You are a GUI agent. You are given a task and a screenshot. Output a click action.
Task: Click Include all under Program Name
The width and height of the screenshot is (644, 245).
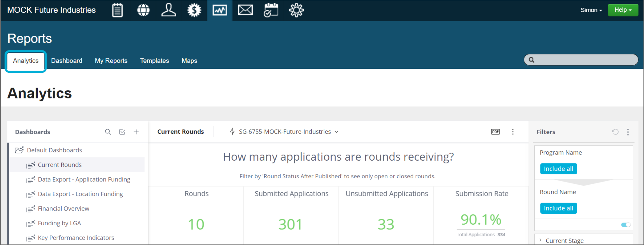pyautogui.click(x=559, y=169)
